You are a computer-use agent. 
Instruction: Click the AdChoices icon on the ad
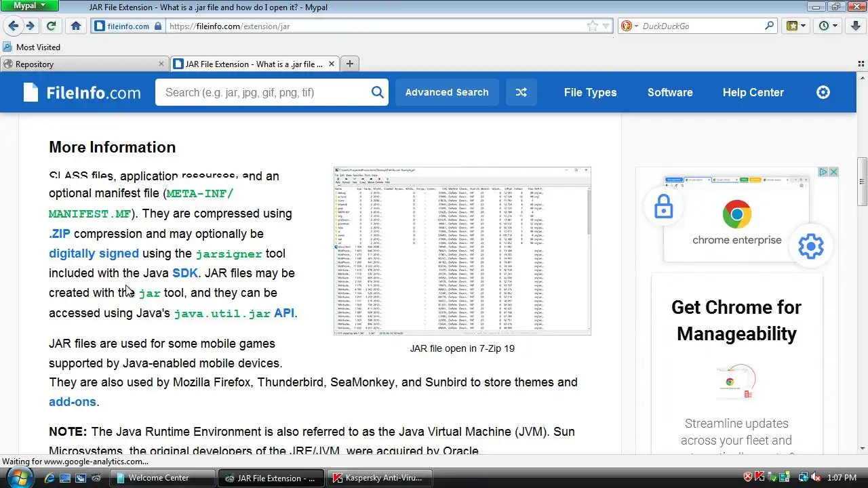823,172
